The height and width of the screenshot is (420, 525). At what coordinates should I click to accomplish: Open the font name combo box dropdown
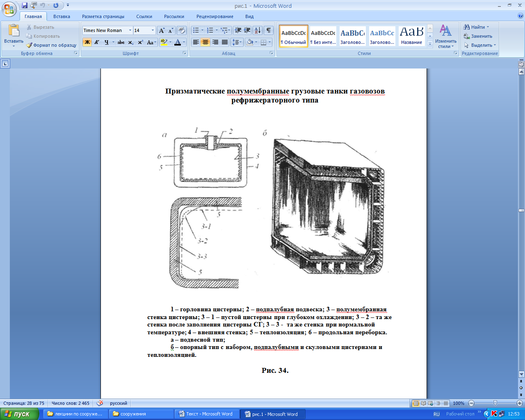click(130, 30)
